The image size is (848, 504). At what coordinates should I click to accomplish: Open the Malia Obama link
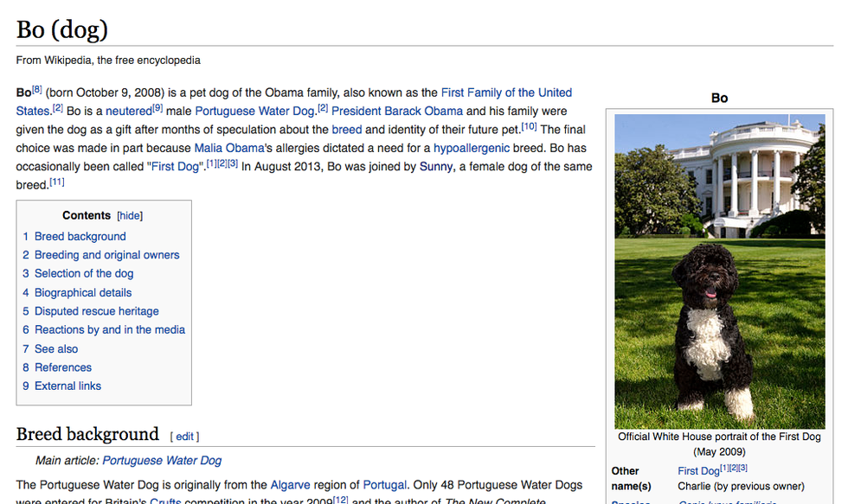coord(228,149)
